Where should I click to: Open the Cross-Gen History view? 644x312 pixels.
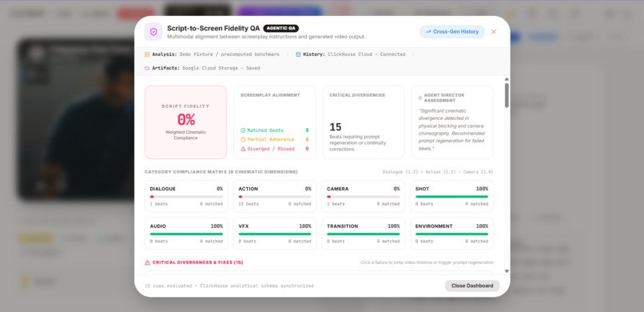(451, 32)
